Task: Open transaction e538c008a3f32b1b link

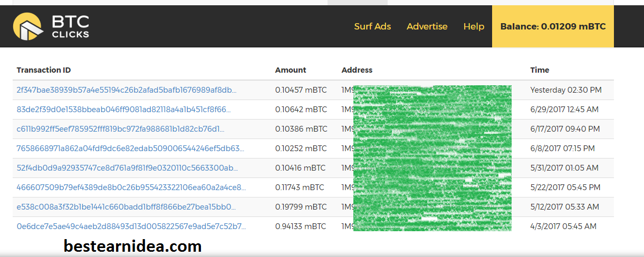Action: coord(127,207)
